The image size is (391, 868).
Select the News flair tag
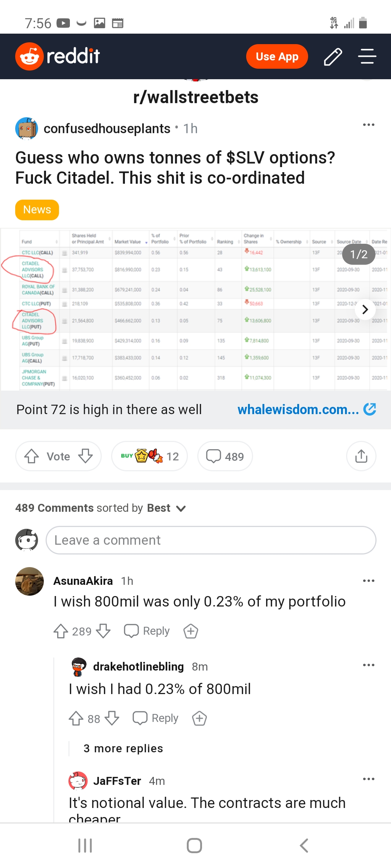(x=37, y=210)
